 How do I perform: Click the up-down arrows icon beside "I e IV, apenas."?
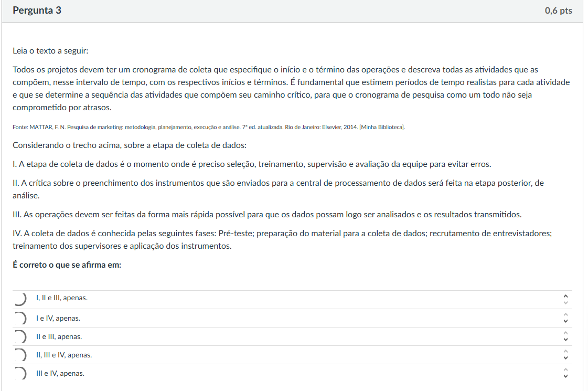pyautogui.click(x=565, y=318)
